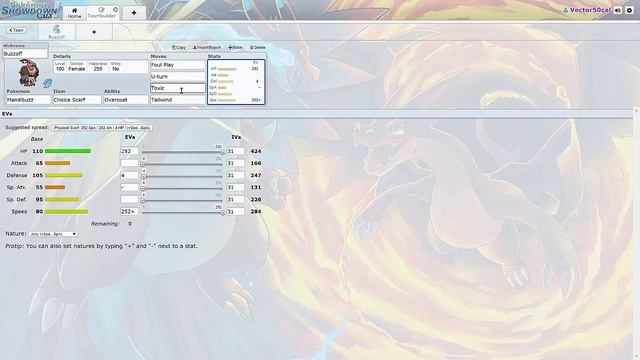The width and height of the screenshot is (640, 360).
Task: Edit the Item field Choice Scarf
Action: (77, 100)
